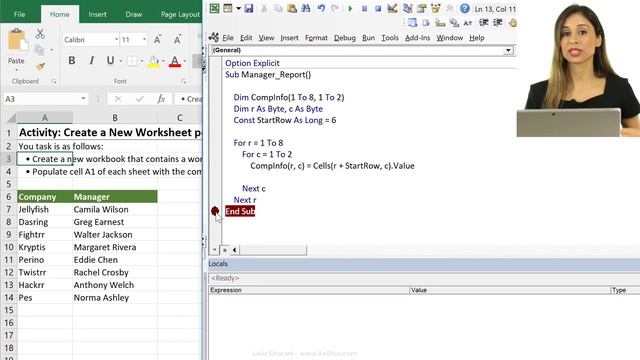Screen dimensions: 640x360
Task: Click the Indent icon in Edit toolbar
Action: [484, 23]
